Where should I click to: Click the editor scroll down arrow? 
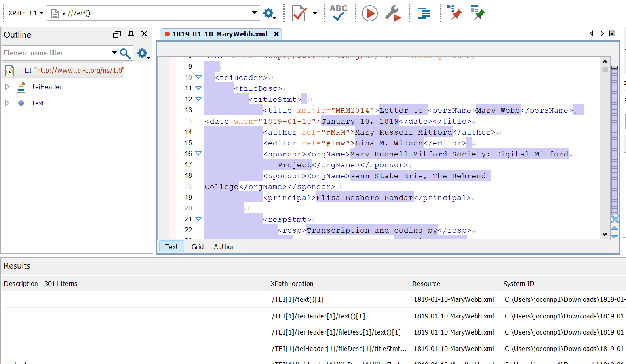(605, 234)
